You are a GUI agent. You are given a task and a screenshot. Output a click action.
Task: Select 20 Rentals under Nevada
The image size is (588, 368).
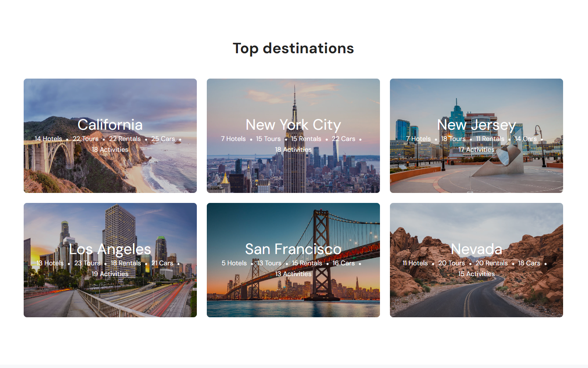[492, 263]
